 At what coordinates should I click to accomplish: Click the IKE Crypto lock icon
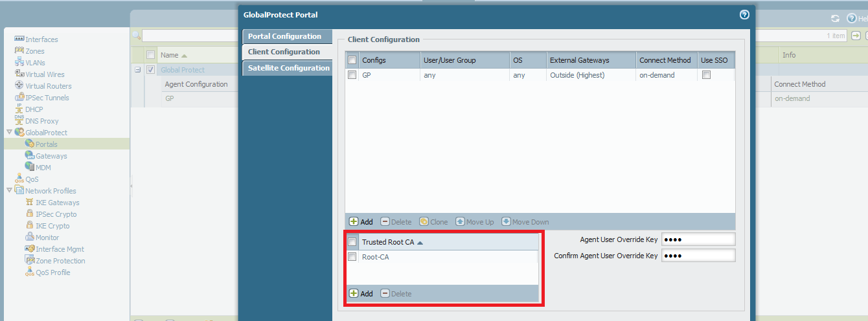(x=30, y=226)
